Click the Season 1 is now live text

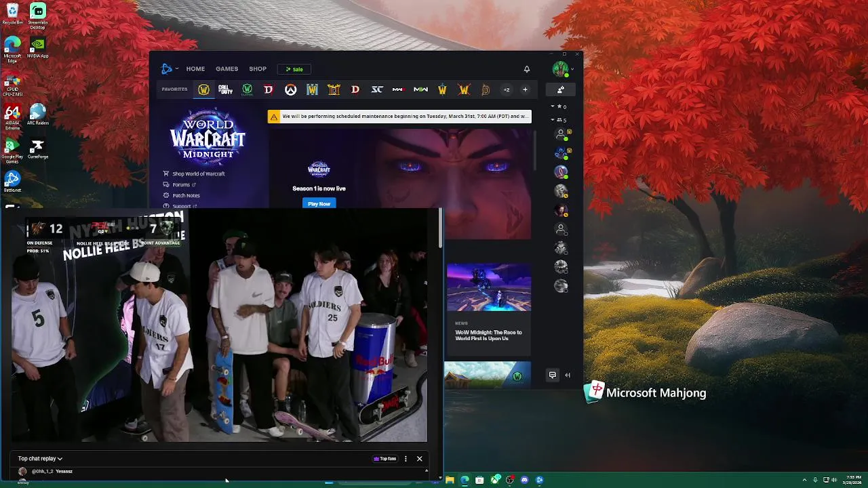tap(319, 188)
